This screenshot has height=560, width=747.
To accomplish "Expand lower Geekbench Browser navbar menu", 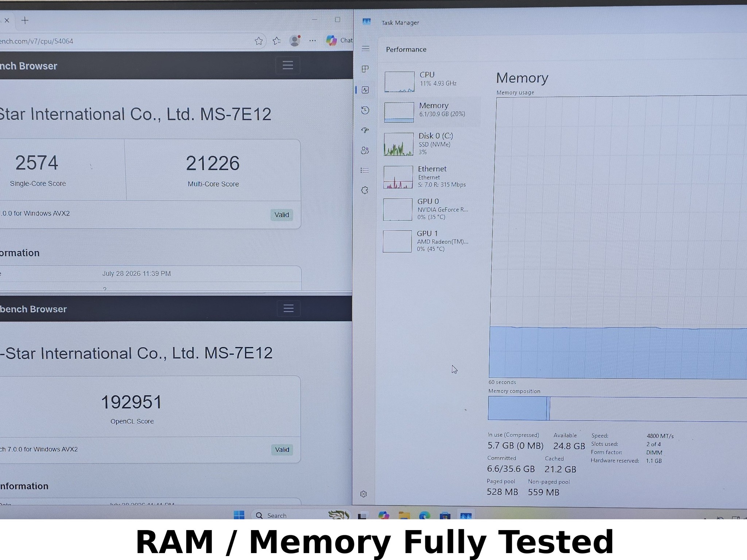I will click(x=289, y=308).
